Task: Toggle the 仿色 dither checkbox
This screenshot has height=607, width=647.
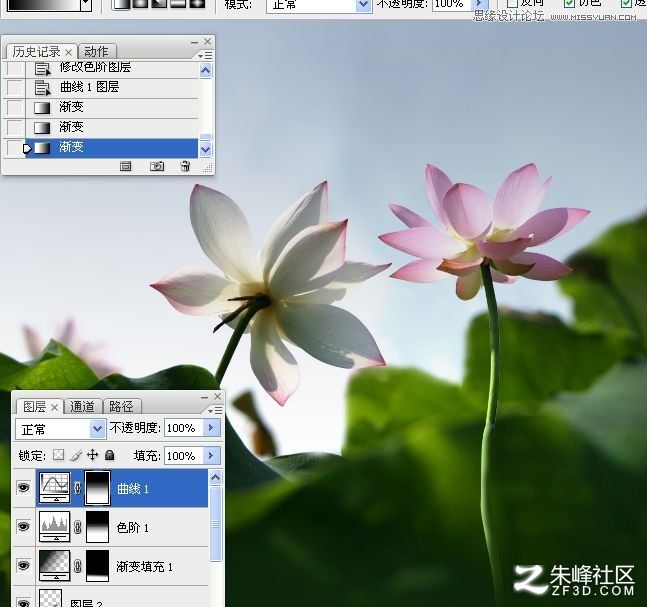Action: 569,3
